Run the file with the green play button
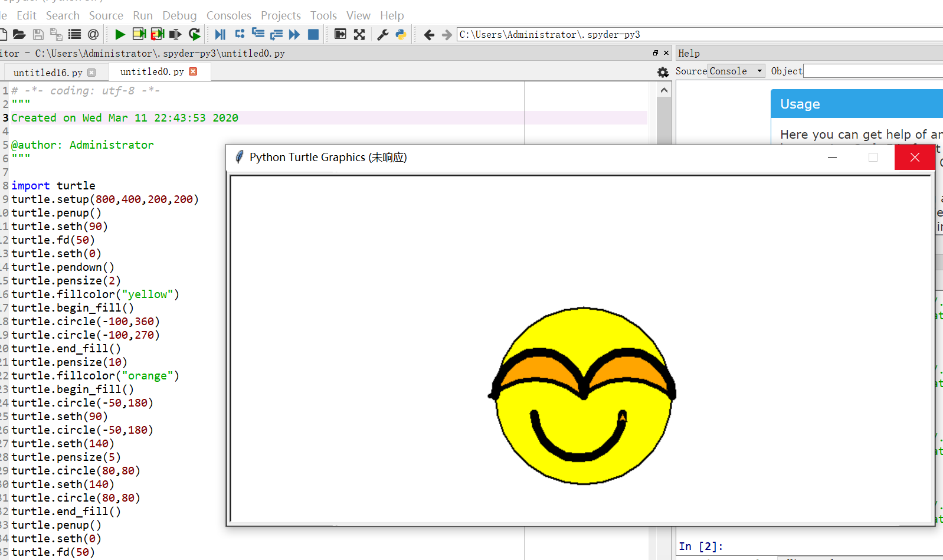 pyautogui.click(x=120, y=35)
